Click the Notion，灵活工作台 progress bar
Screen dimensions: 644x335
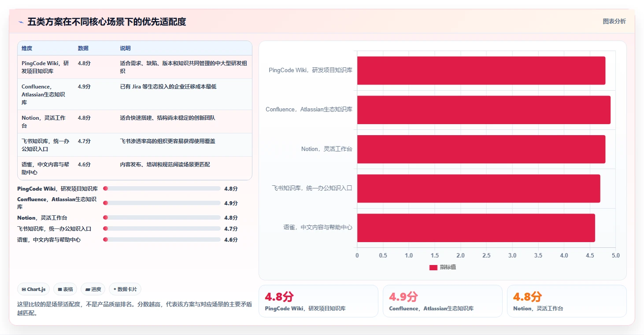tap(162, 217)
